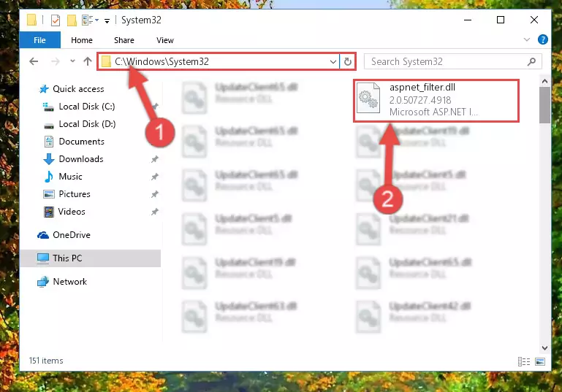Expand the ribbon using the chevron
Image resolution: width=562 pixels, height=392 pixels.
pos(526,39)
